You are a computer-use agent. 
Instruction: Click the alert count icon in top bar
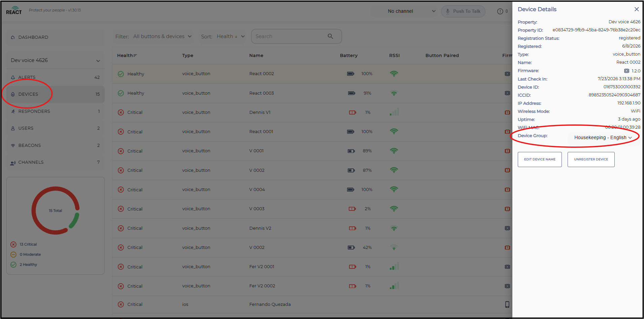[x=500, y=11]
